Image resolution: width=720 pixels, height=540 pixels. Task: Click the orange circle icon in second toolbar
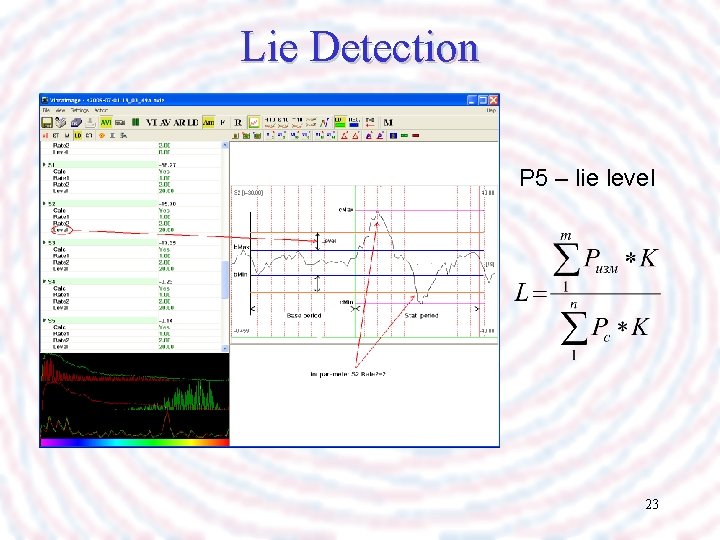tap(101, 135)
